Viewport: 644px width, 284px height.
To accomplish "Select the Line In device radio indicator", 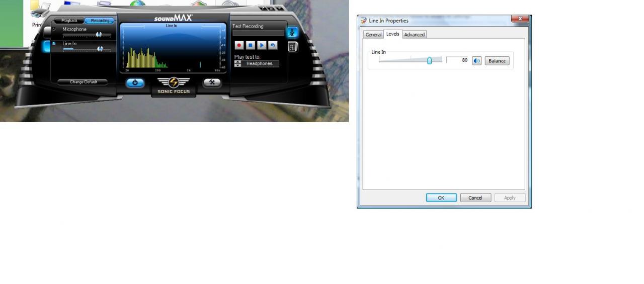I will (x=54, y=44).
